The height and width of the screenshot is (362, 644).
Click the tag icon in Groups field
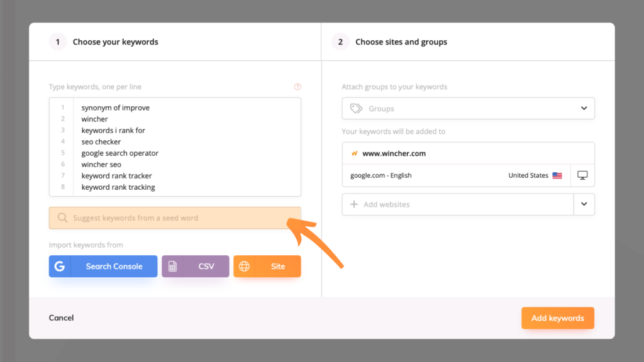coord(356,108)
